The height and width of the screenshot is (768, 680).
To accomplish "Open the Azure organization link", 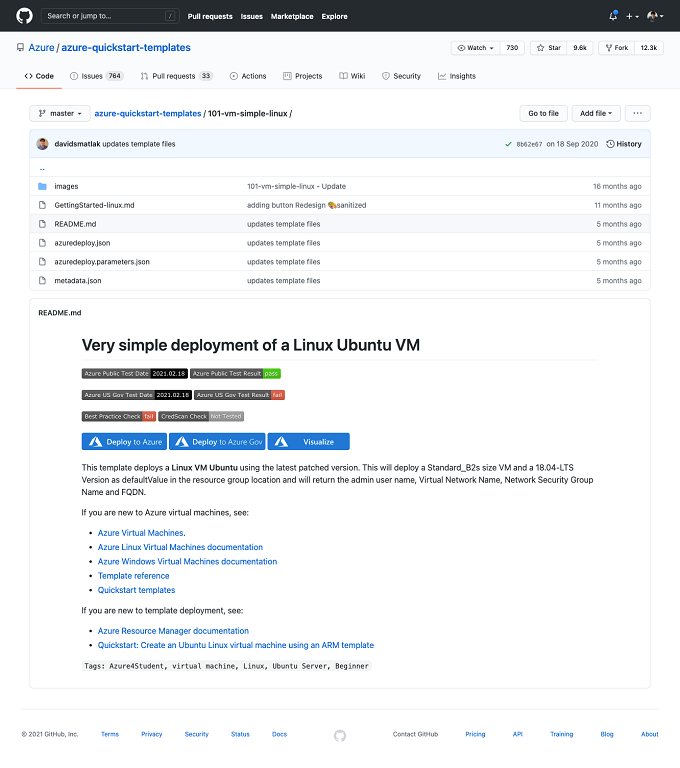I will pyautogui.click(x=41, y=48).
